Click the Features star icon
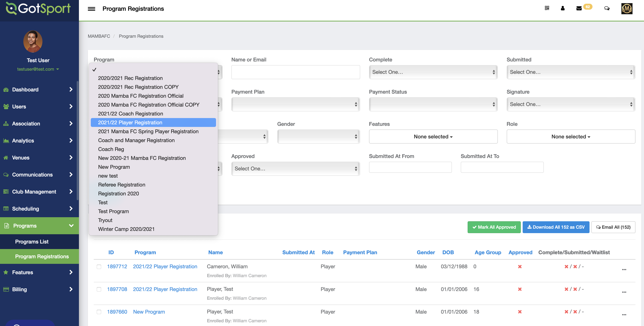Image resolution: width=644 pixels, height=326 pixels. click(6, 272)
